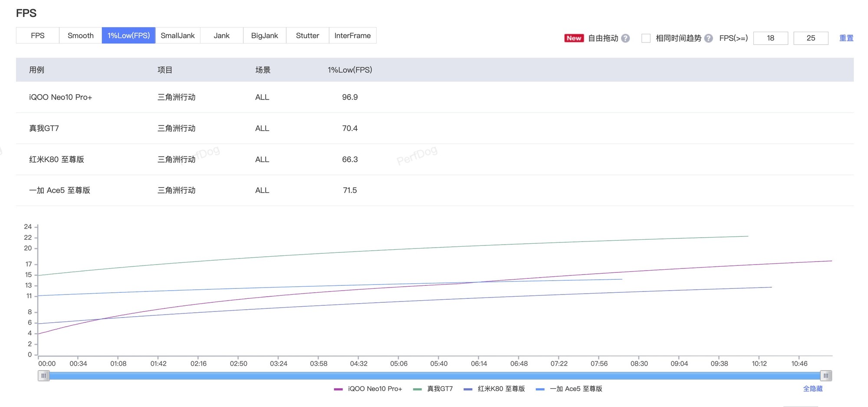Click 全隐藏 to hide all series

pyautogui.click(x=812, y=389)
